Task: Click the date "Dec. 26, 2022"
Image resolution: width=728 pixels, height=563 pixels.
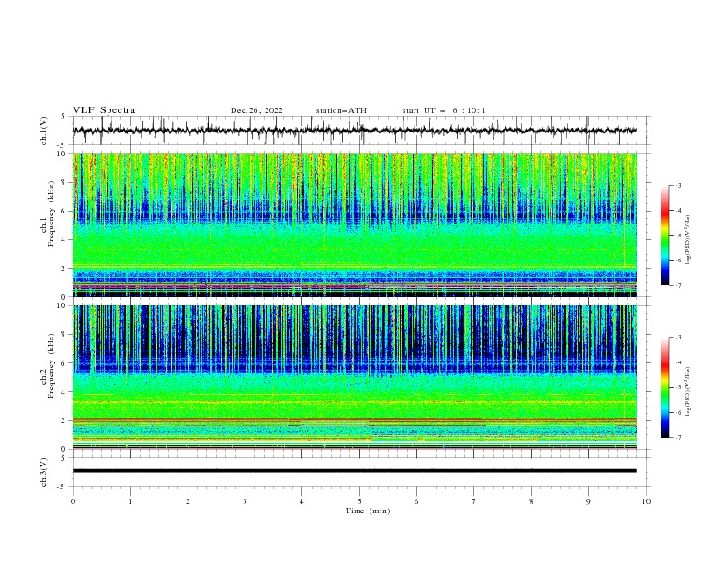Action: pyautogui.click(x=256, y=110)
